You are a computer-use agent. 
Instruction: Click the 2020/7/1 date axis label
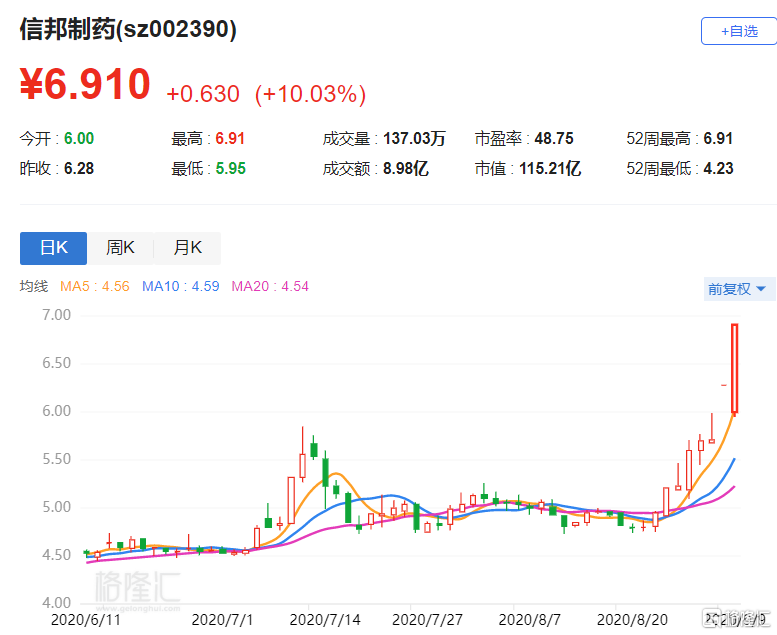pyautogui.click(x=222, y=620)
